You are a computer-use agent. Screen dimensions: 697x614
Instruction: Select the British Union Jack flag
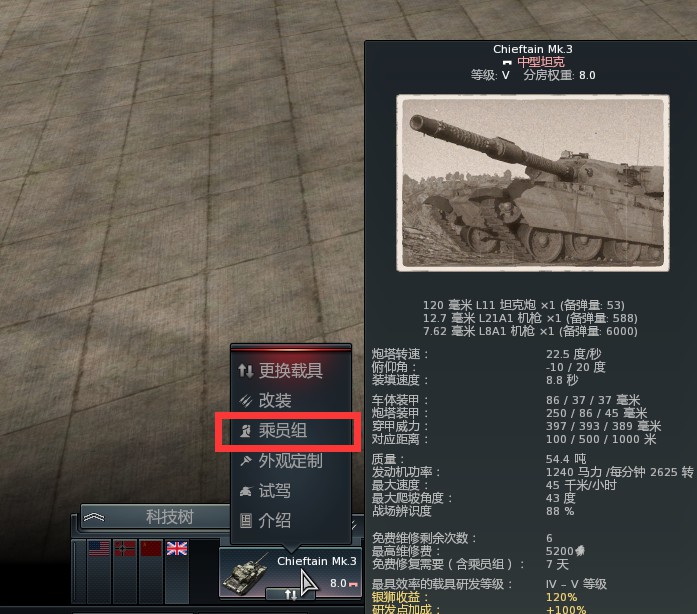[177, 548]
